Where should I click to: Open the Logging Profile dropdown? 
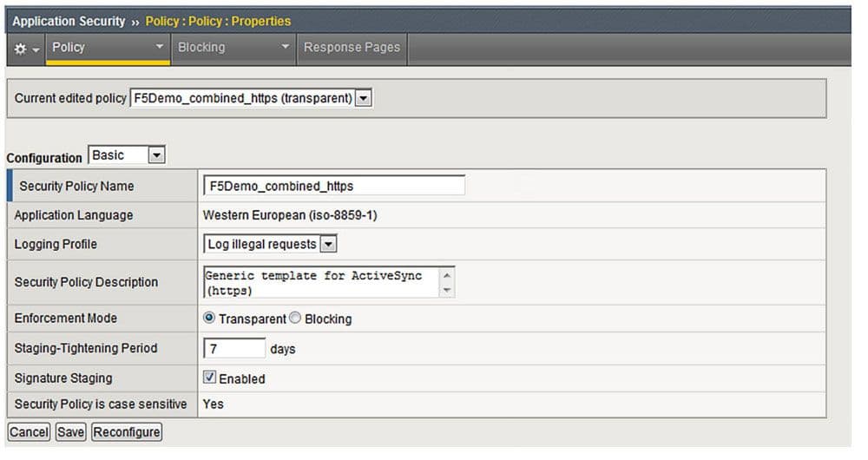(328, 245)
